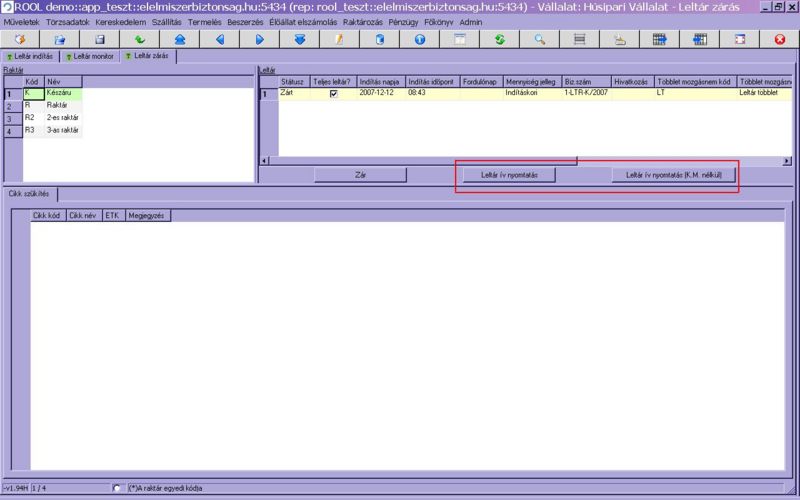Click the green refresh toolbar icon
800x500 pixels.
click(499, 39)
